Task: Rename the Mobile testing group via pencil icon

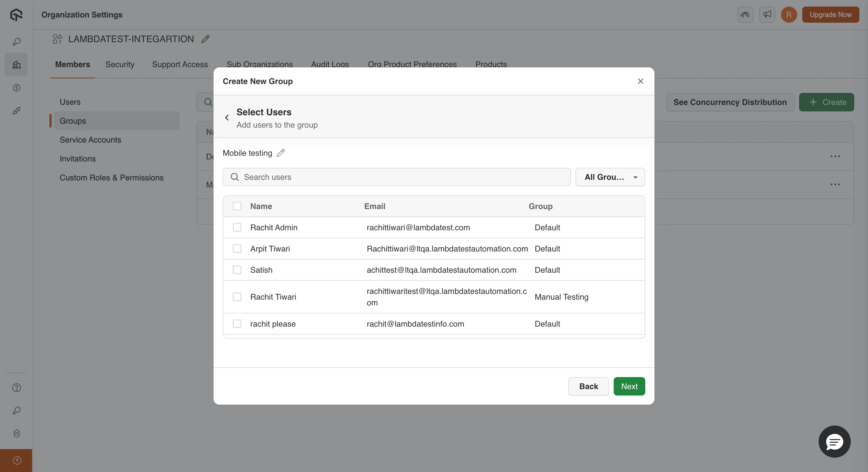Action: click(281, 153)
